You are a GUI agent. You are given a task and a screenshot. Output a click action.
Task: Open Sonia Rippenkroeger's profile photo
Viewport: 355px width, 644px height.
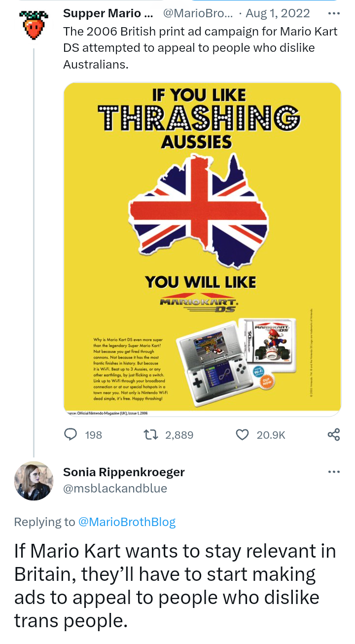tap(34, 481)
